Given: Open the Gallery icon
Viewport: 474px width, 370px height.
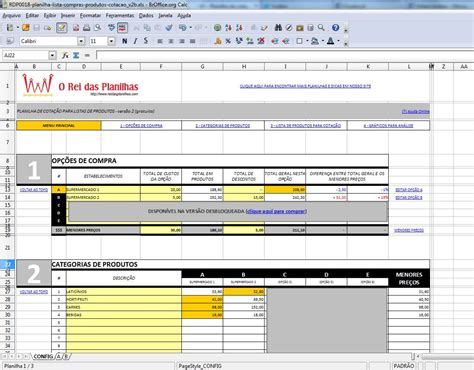Looking at the screenshot, I should tap(300, 28).
